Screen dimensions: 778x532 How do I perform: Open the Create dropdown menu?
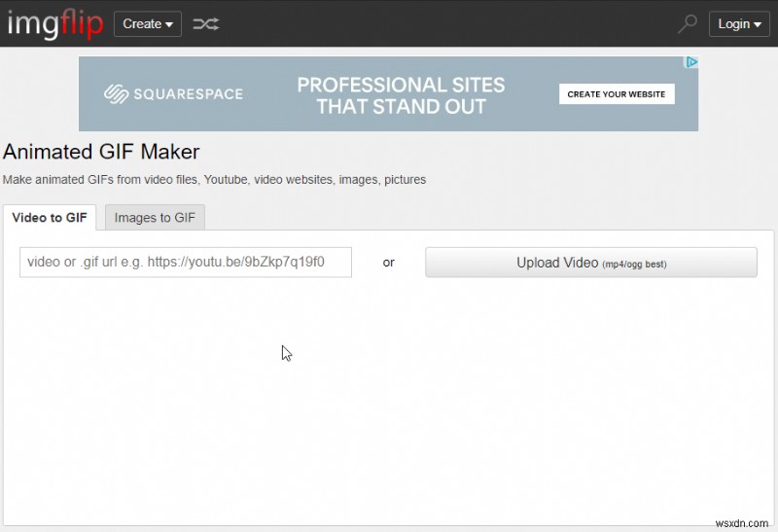[x=148, y=23]
